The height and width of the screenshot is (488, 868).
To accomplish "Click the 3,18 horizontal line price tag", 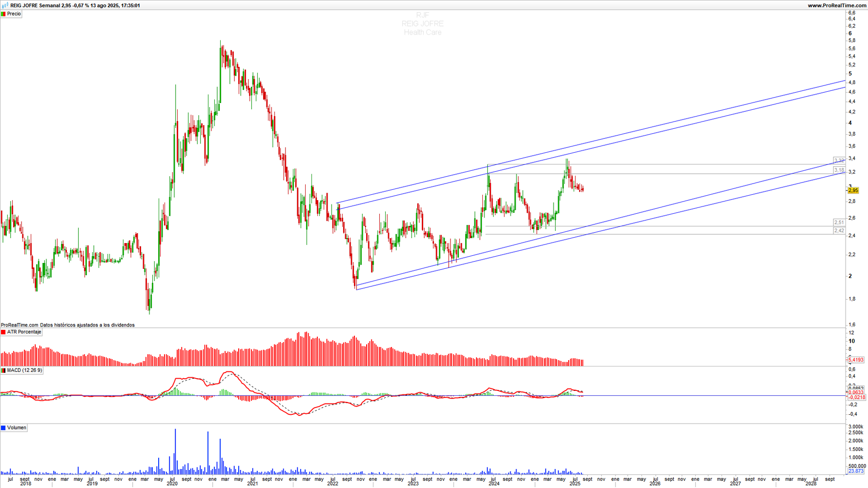I will tap(839, 170).
